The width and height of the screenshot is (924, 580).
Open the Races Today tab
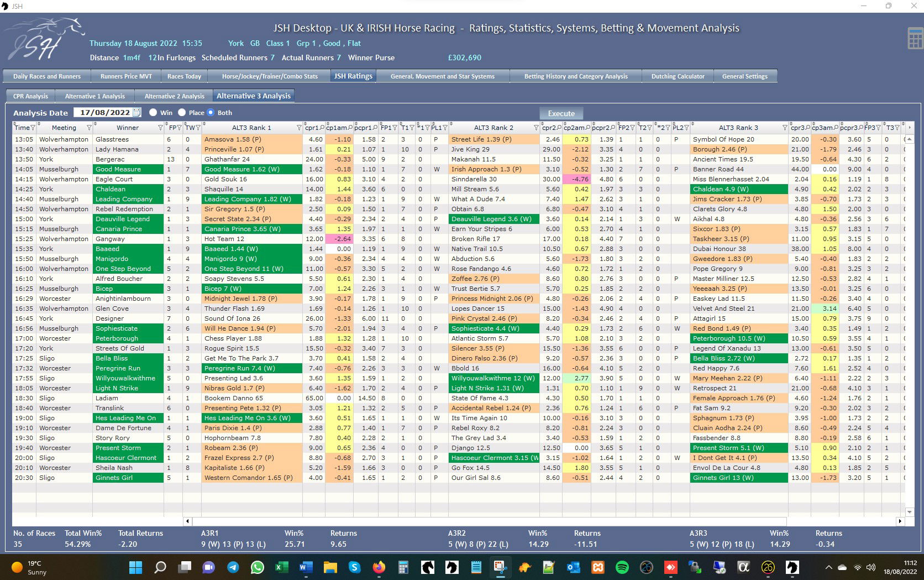(x=184, y=76)
